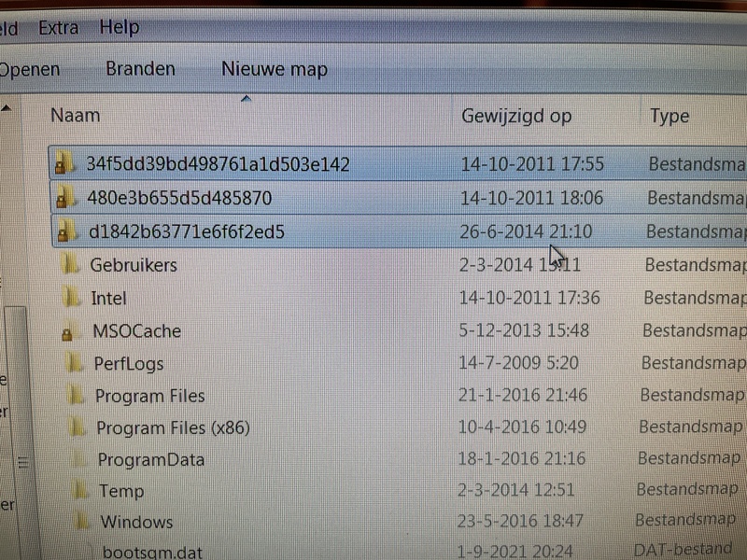Select the MSOCache folder name
Viewport: 747px width, 560px height.
[x=136, y=331]
